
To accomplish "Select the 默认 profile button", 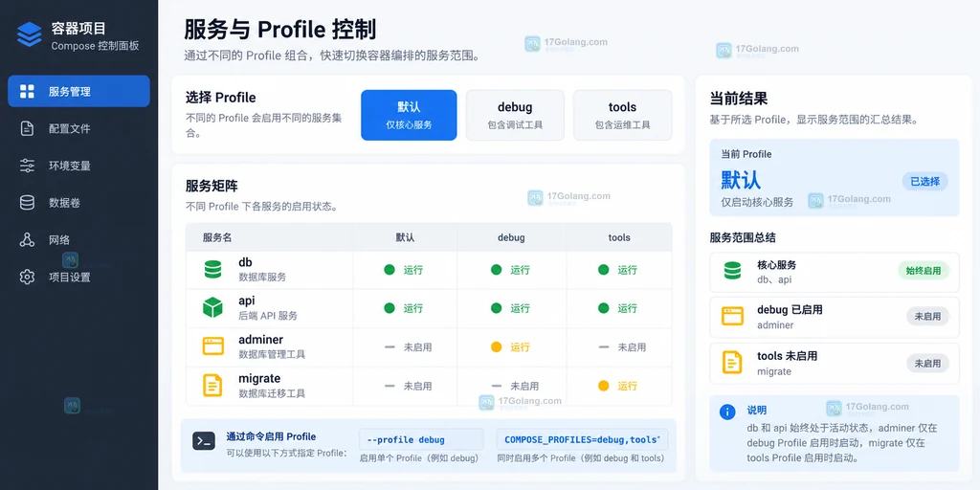I will point(409,115).
